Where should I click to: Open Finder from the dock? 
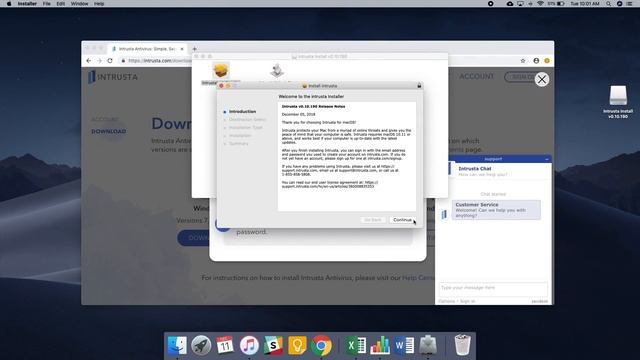pos(177,346)
